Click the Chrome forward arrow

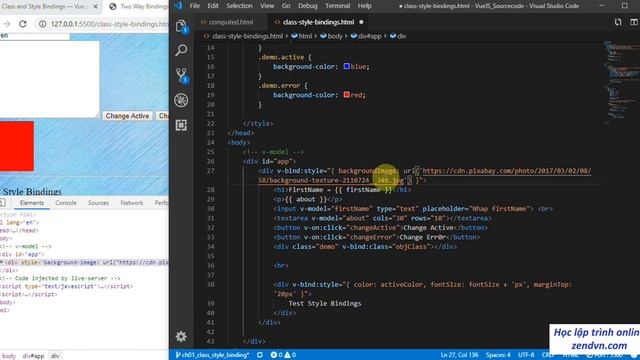pos(6,24)
